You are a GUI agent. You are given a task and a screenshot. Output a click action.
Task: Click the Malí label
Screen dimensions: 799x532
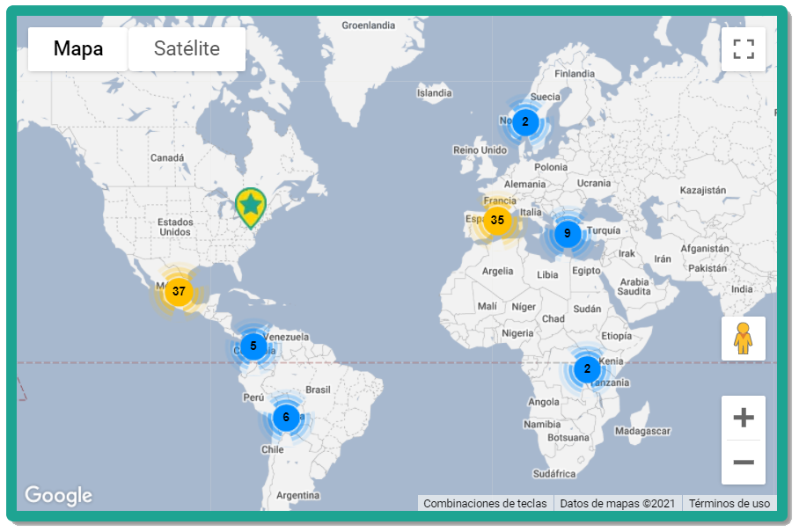point(487,307)
